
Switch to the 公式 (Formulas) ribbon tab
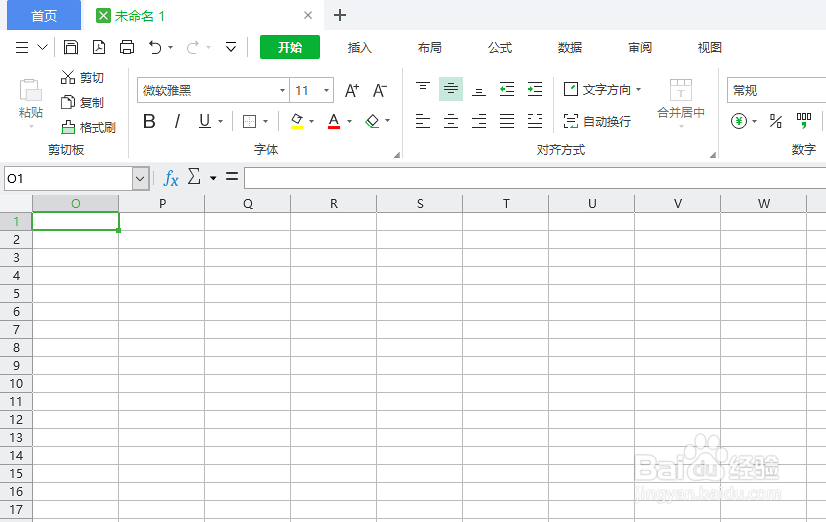[500, 47]
